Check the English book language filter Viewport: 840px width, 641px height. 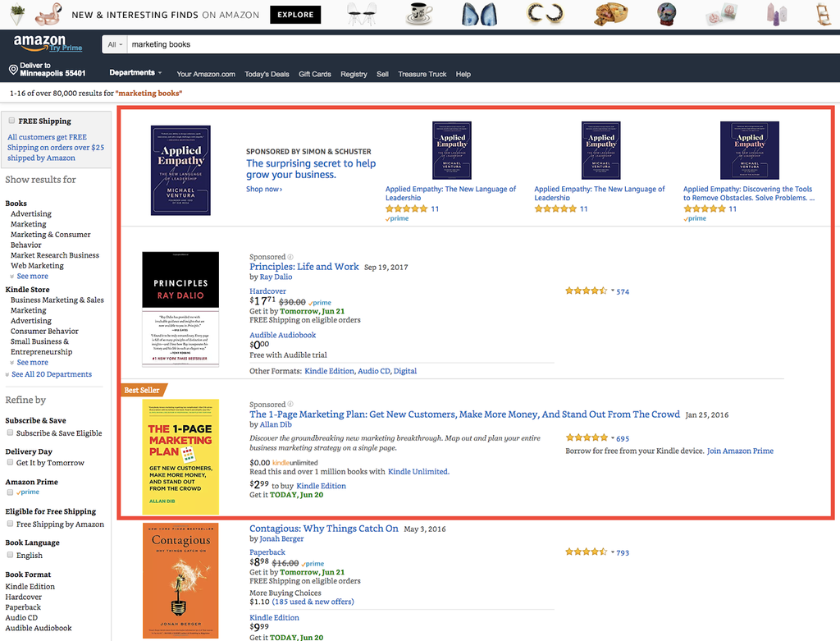(x=10, y=555)
